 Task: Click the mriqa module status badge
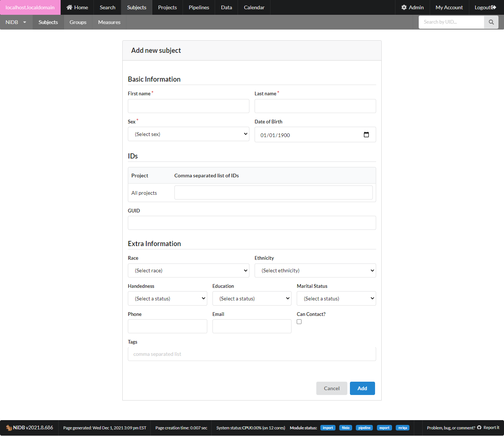(402, 428)
